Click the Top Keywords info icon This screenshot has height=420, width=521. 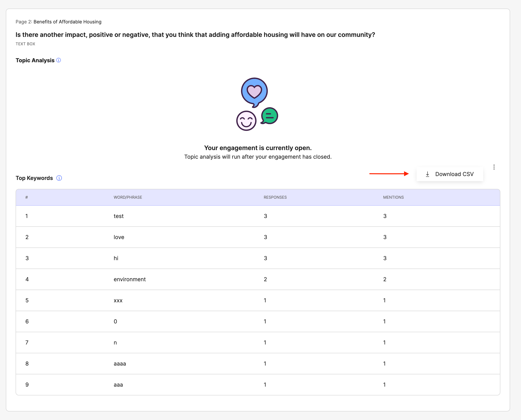click(59, 178)
